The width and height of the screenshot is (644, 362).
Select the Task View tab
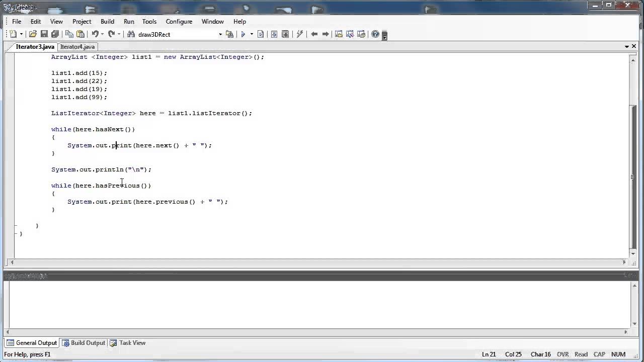click(x=128, y=343)
